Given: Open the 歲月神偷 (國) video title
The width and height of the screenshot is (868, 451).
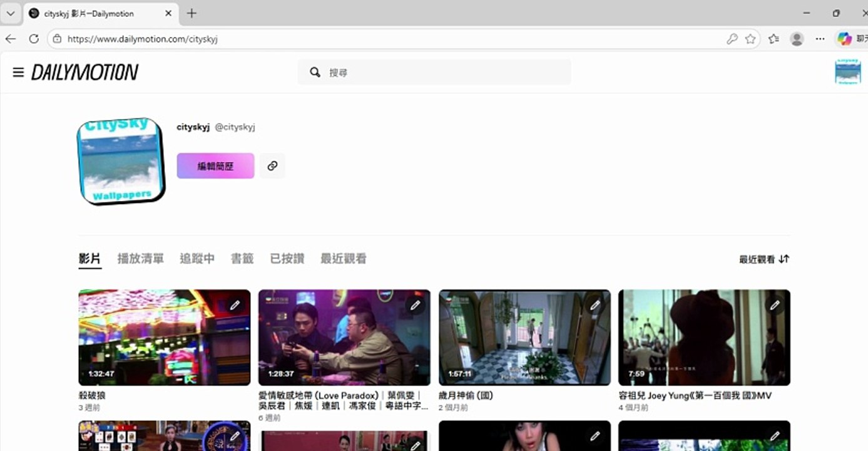Looking at the screenshot, I should (x=466, y=396).
